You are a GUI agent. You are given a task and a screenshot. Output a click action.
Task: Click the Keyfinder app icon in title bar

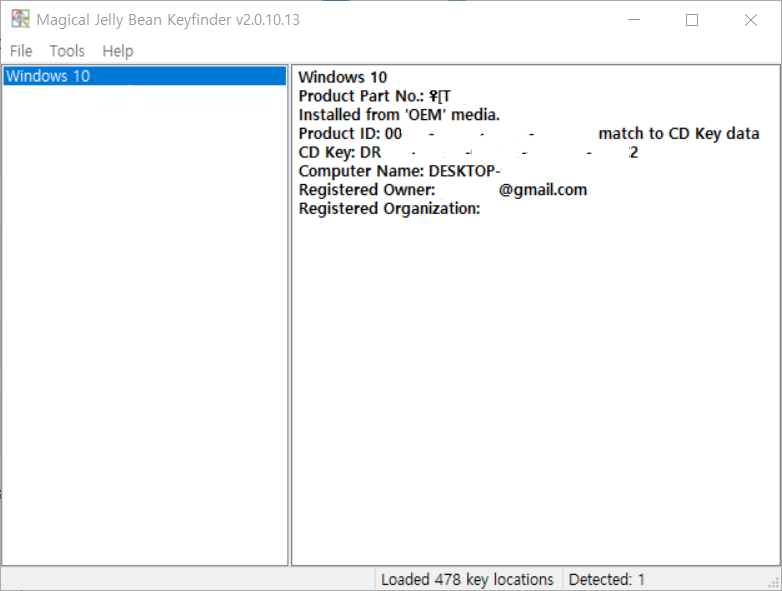point(20,19)
